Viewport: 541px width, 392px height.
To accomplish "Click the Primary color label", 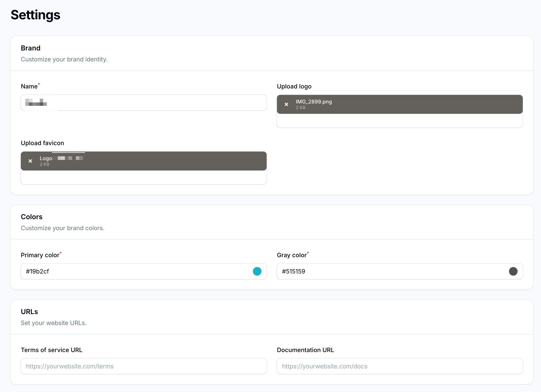I will point(41,255).
